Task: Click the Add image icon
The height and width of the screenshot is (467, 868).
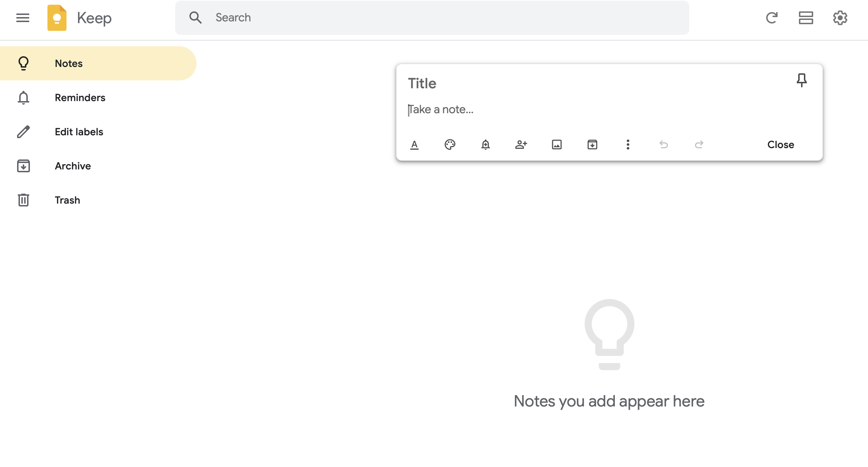Action: point(557,145)
